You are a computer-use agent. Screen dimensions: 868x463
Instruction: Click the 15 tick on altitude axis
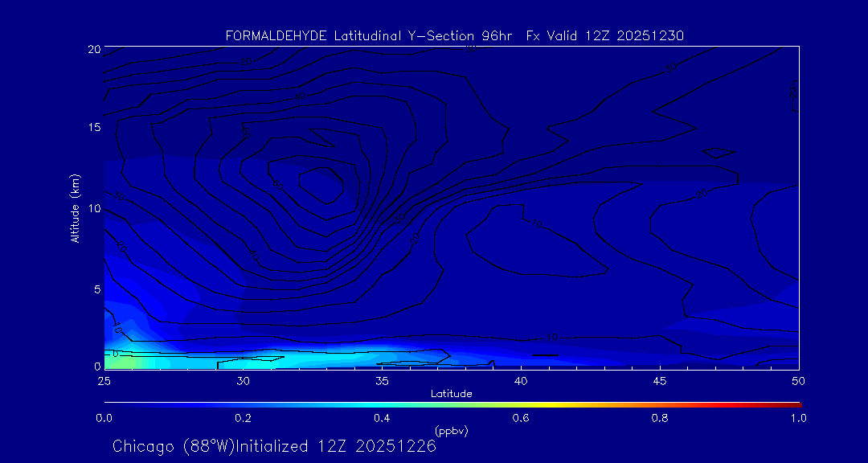93,129
